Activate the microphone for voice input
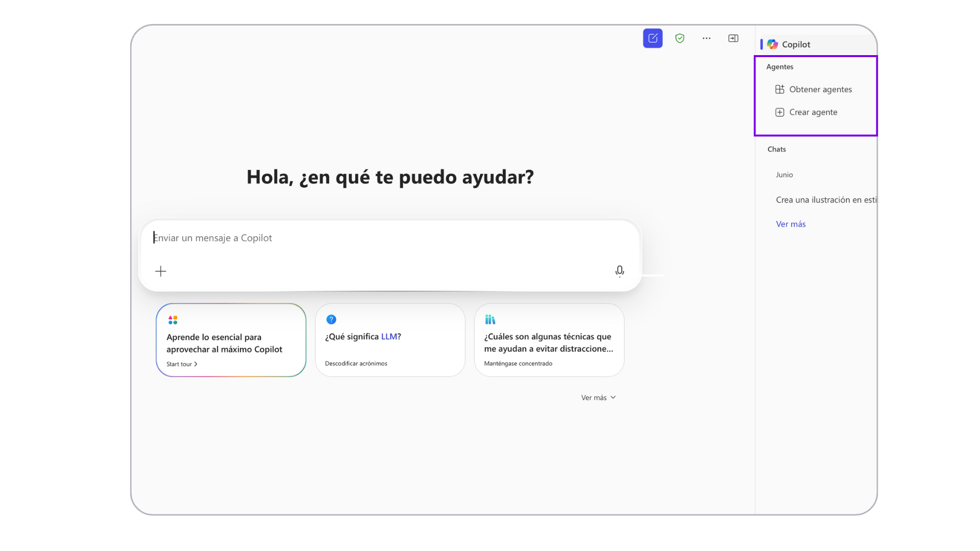Viewport: 980px width, 551px height. (620, 271)
